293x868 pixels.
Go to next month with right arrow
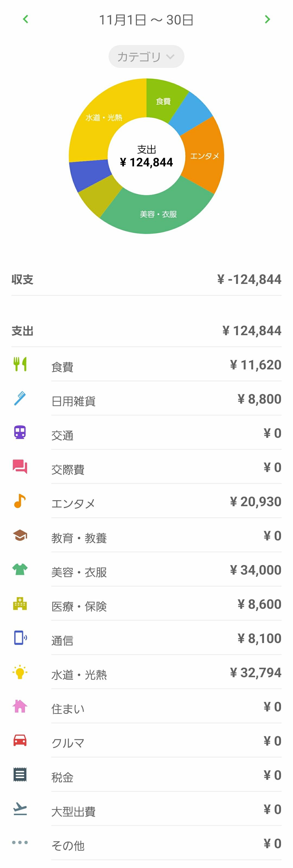pyautogui.click(x=267, y=19)
